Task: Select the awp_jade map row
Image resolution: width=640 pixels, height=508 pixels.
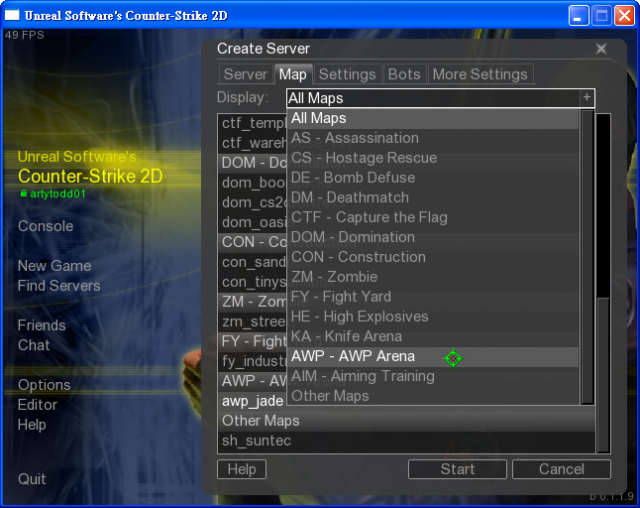Action: coord(253,401)
